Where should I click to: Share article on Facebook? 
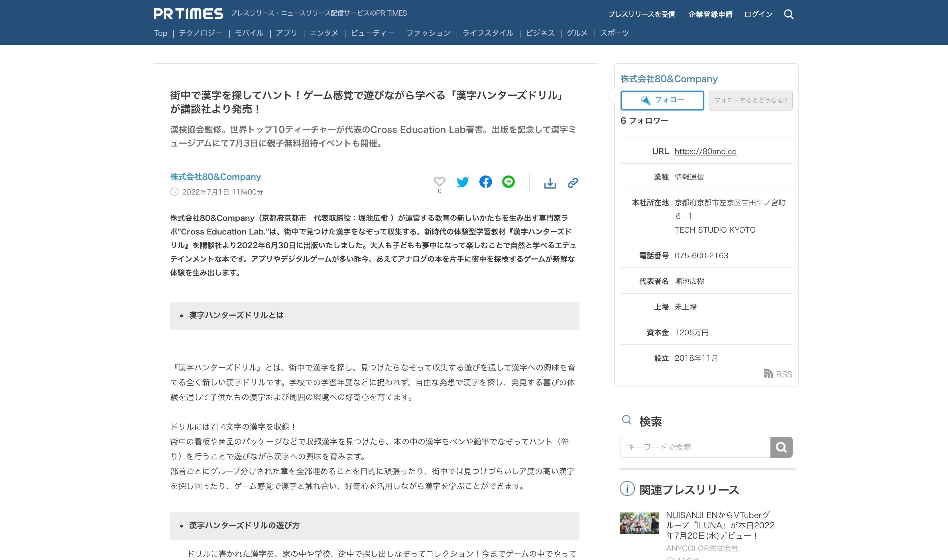(x=485, y=182)
